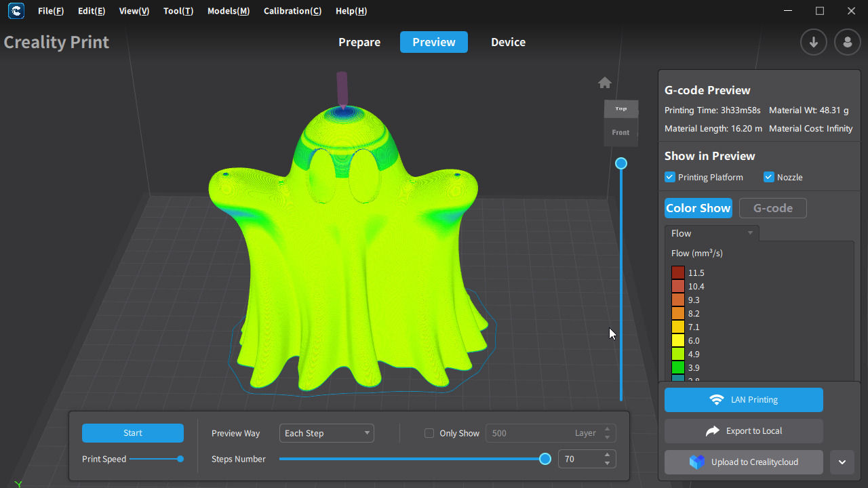Decrease the Steps Number with down arrow
Viewport: 868px width, 488px height.
point(607,464)
